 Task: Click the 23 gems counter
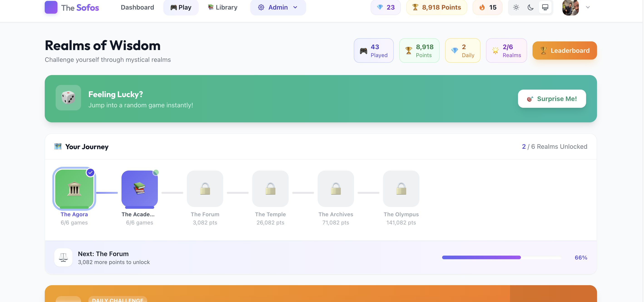click(386, 7)
